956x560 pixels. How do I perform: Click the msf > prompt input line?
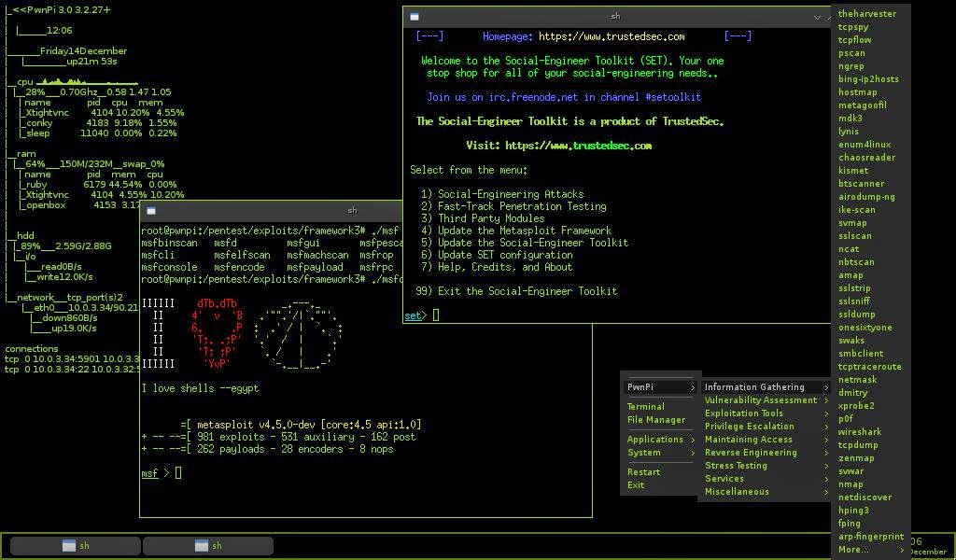[x=365, y=472]
